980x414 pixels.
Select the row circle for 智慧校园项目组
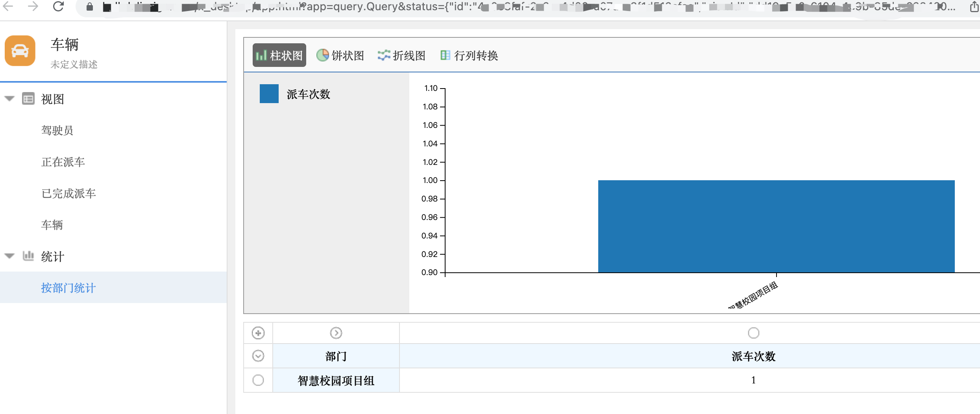(x=258, y=380)
